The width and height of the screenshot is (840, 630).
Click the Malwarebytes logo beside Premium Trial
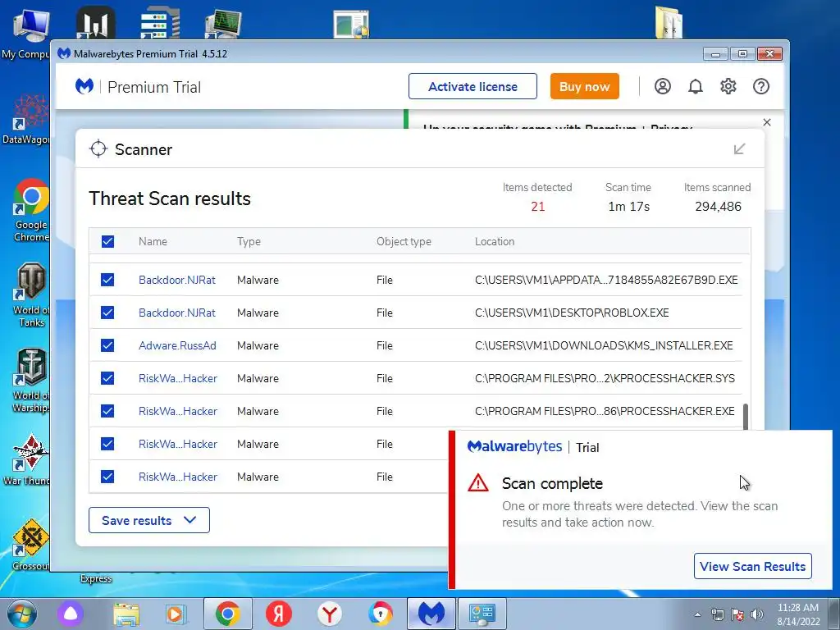click(x=84, y=86)
